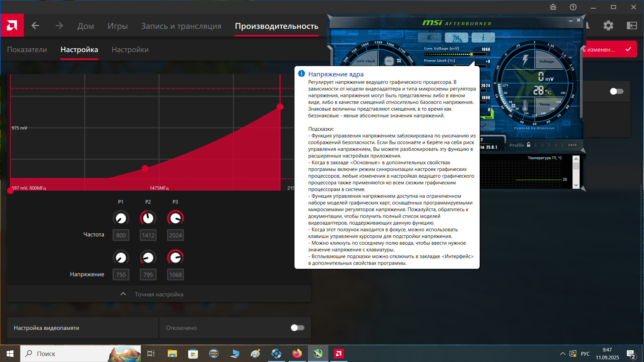Flip the toggle switch on the right panel

616,91
